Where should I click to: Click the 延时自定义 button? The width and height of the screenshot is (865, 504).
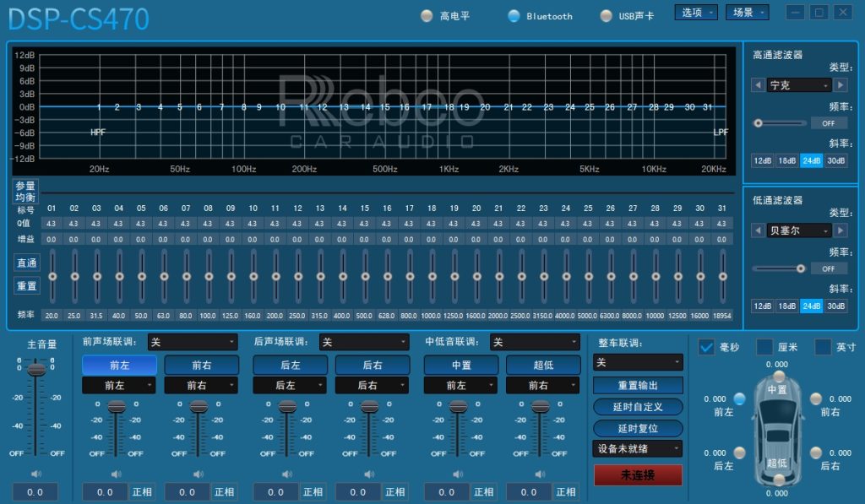tap(638, 407)
